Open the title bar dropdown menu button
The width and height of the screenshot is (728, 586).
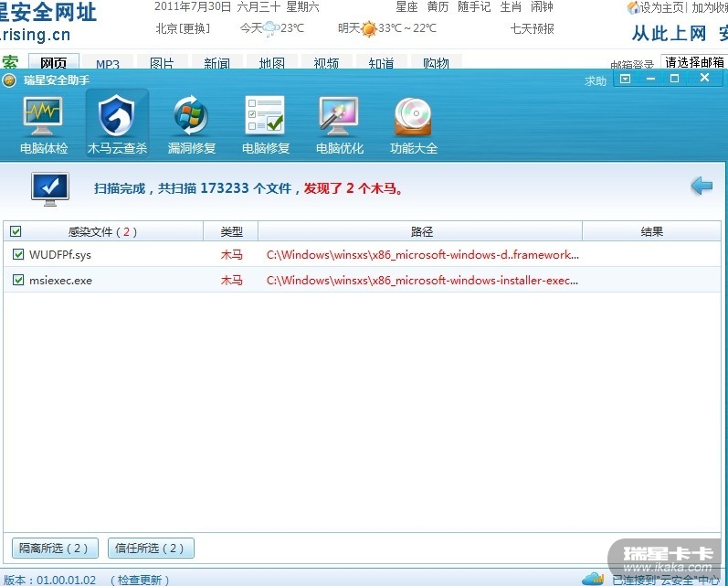click(x=626, y=79)
